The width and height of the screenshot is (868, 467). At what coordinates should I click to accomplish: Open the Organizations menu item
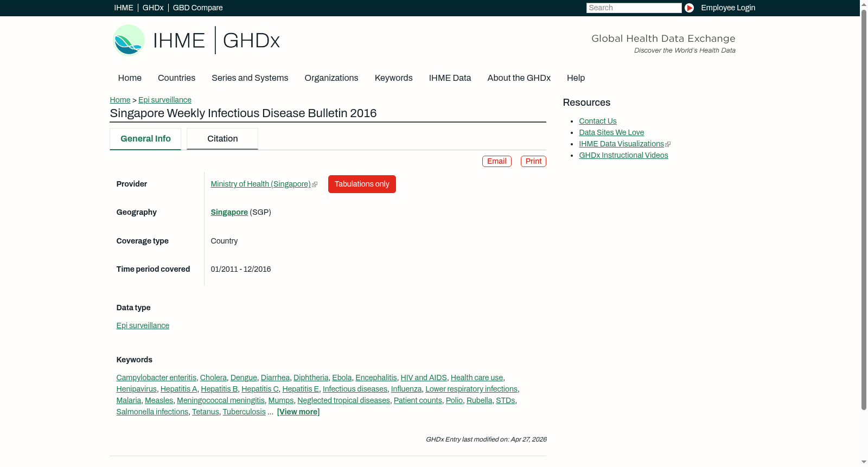(x=331, y=78)
